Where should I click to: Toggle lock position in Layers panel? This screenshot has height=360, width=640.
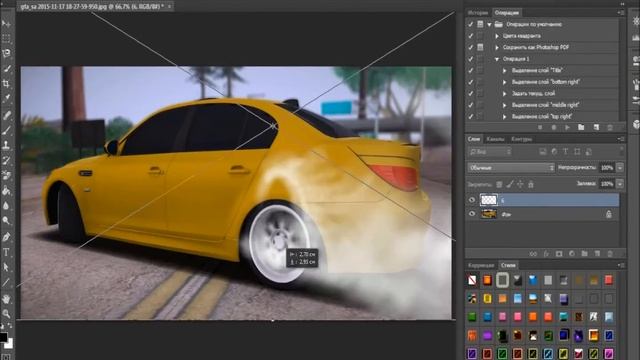(520, 184)
